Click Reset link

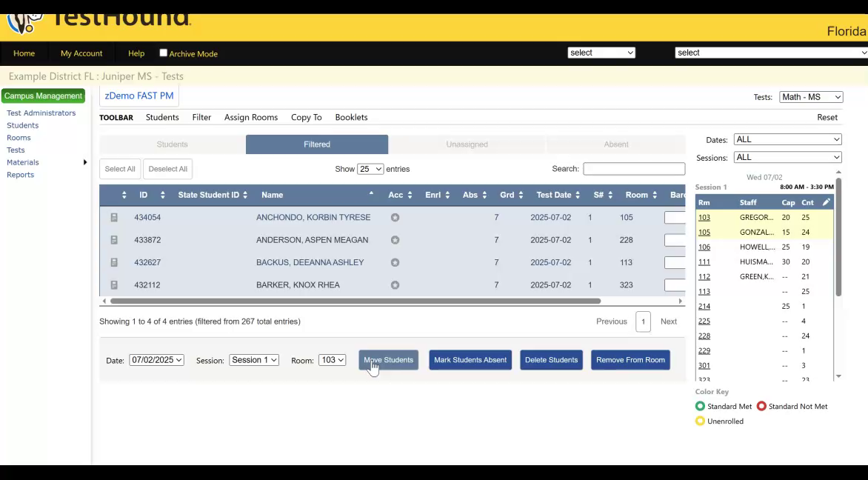[x=827, y=117]
